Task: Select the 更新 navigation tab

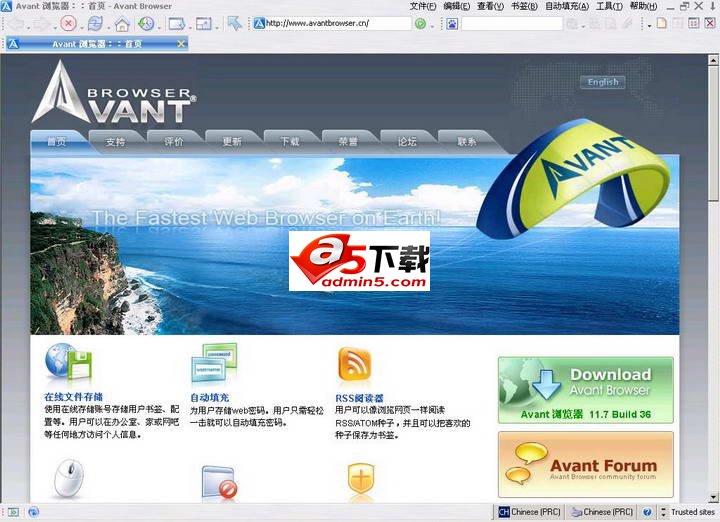Action: click(232, 142)
